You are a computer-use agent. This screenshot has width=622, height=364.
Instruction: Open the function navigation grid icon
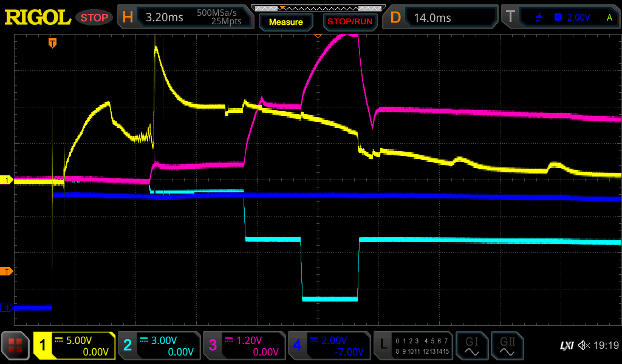tap(16, 346)
